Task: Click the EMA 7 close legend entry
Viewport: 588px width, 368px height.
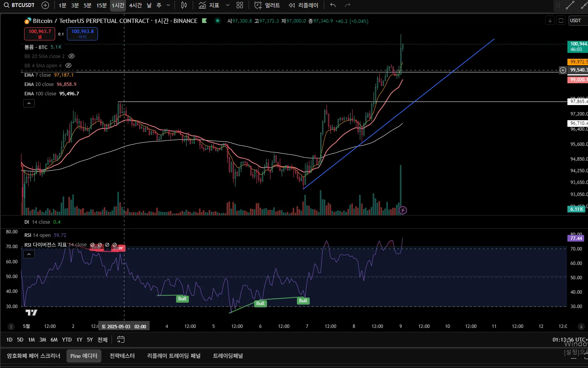Action: tap(49, 75)
